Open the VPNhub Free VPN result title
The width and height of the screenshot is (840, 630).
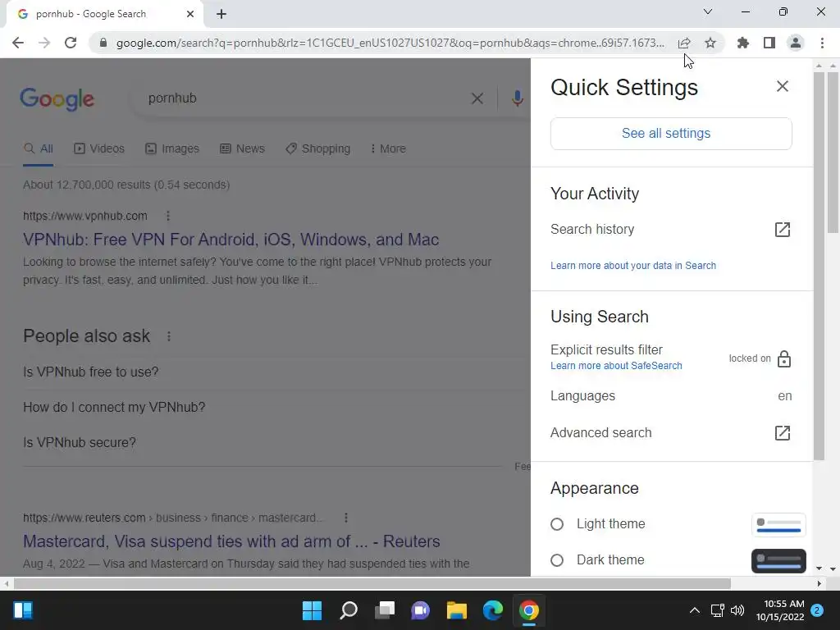(231, 240)
